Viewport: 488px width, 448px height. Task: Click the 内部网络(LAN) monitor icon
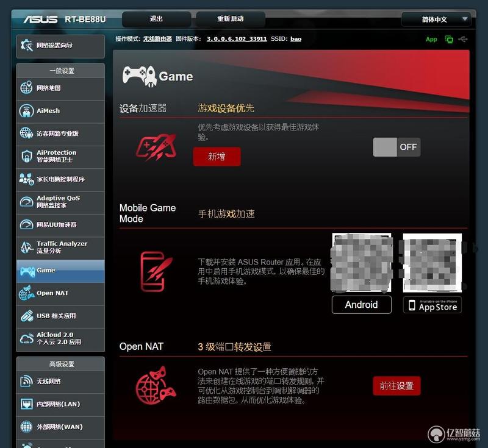pos(26,404)
